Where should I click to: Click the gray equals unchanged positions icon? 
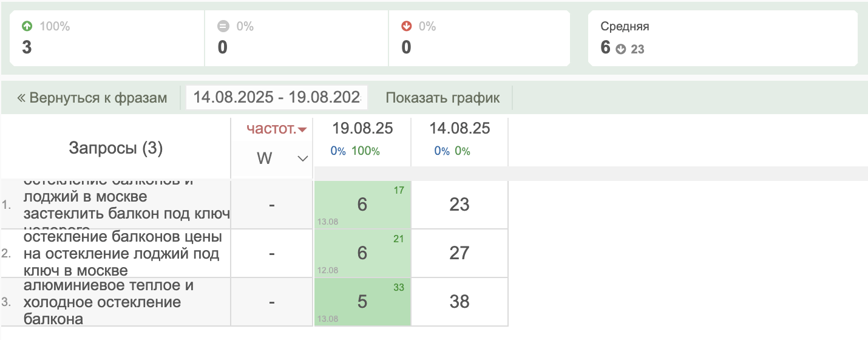223,26
